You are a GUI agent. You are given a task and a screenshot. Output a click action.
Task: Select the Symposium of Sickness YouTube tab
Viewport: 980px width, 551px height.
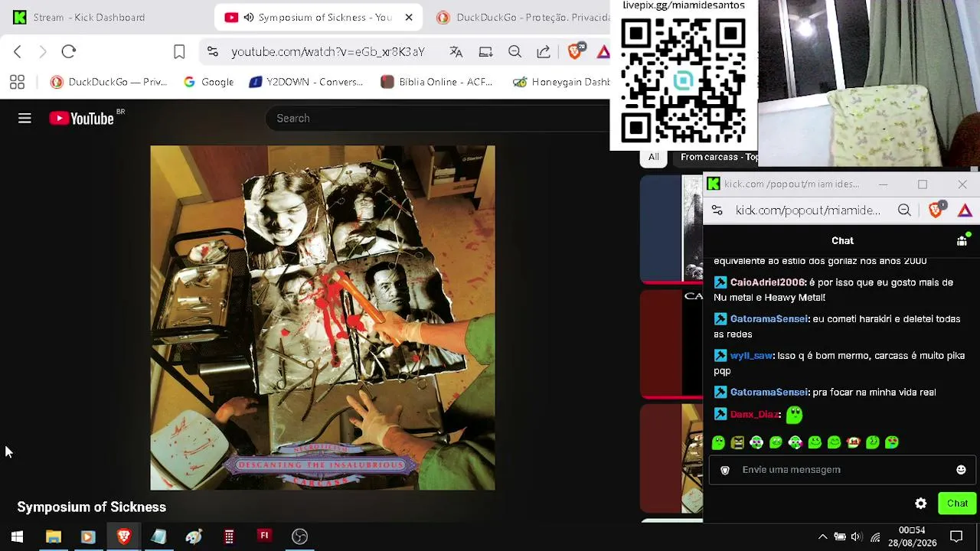point(318,18)
